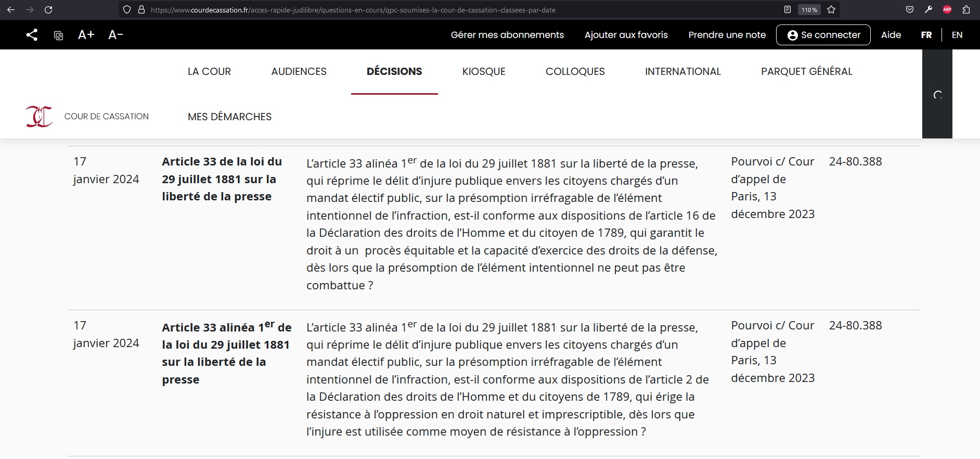Image resolution: width=980 pixels, height=459 pixels.
Task: Click Gérer mes abonnements link
Action: (x=507, y=35)
